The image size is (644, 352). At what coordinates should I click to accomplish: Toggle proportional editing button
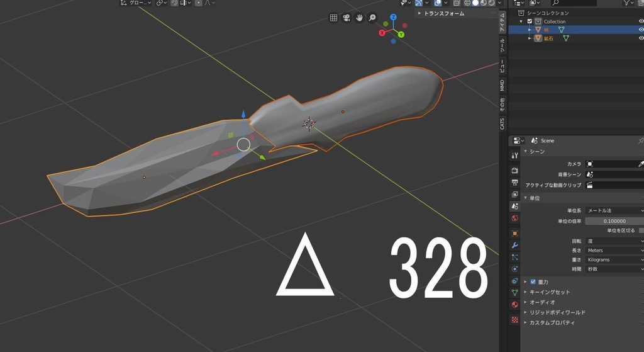pyautogui.click(x=198, y=3)
